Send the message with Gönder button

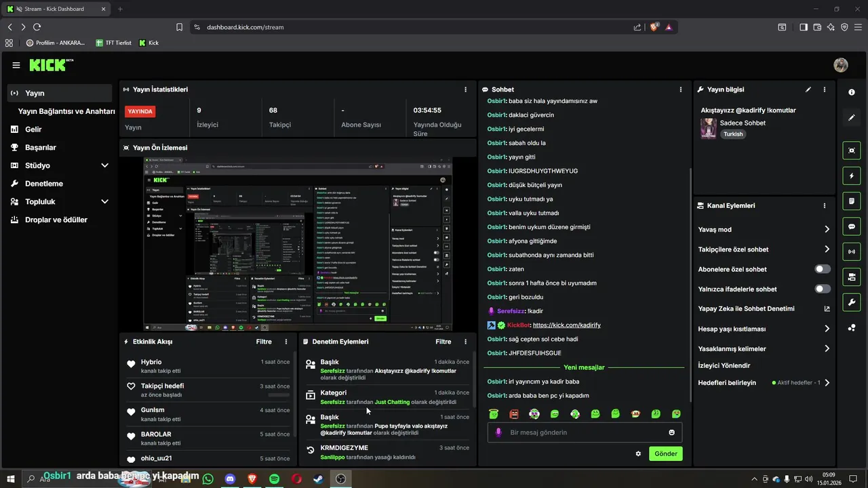tap(665, 453)
